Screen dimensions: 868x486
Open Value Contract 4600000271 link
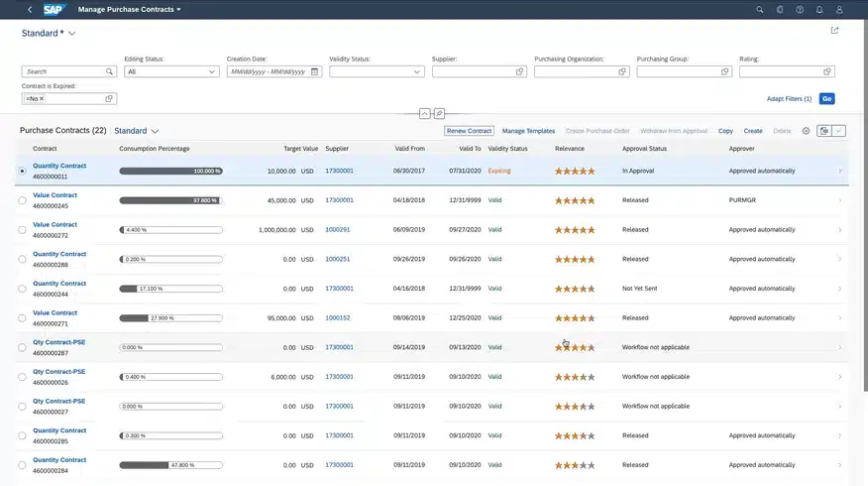click(54, 312)
